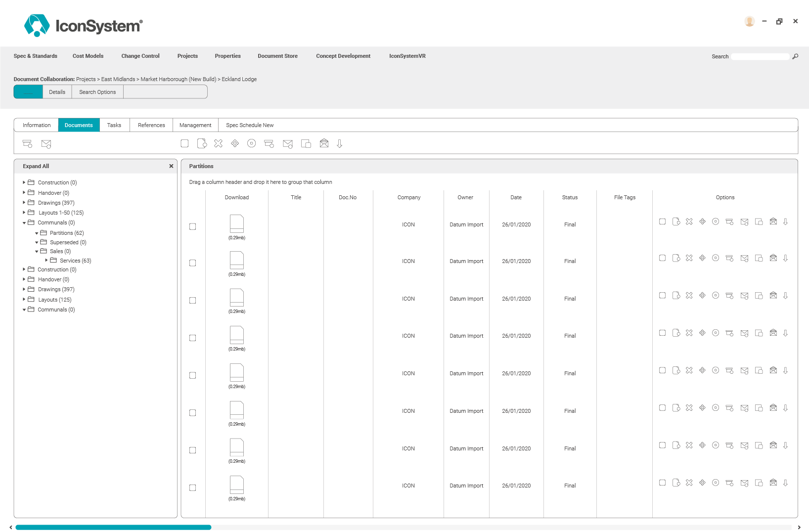Screen dimensions: 809x532
Task: Click the copy overlapping squares toolbar icon
Action: (306, 144)
